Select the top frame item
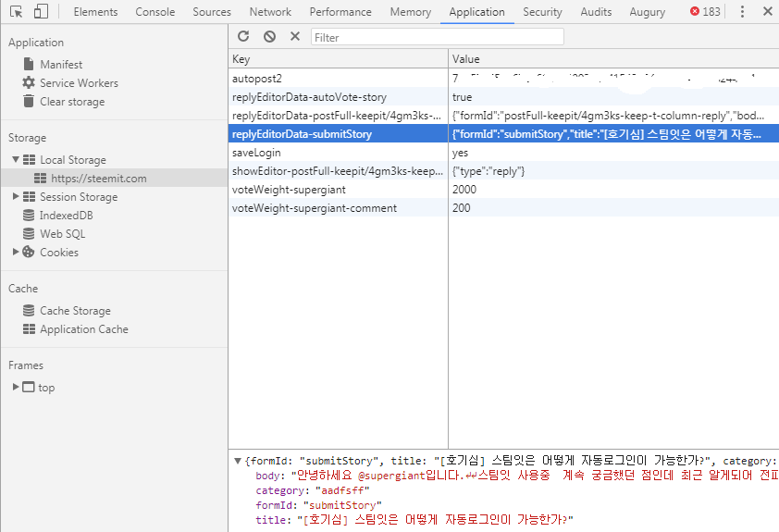Viewport: 779px width, 532px height. tap(46, 388)
